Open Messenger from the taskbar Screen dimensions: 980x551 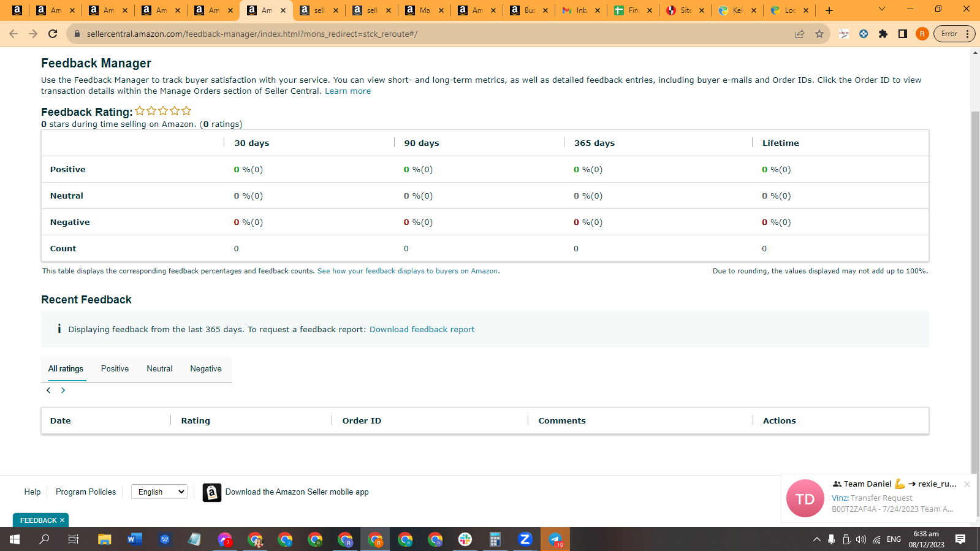point(225,539)
